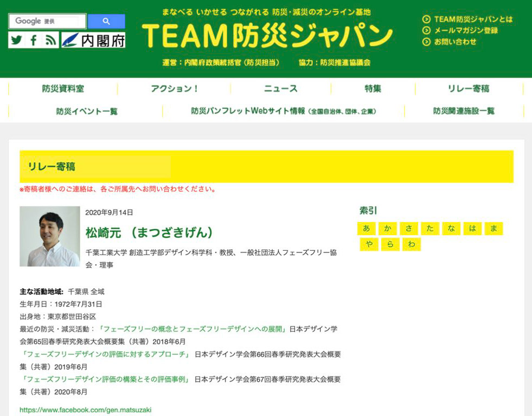
Task: Open the お問い合わせ link
Action: (456, 42)
